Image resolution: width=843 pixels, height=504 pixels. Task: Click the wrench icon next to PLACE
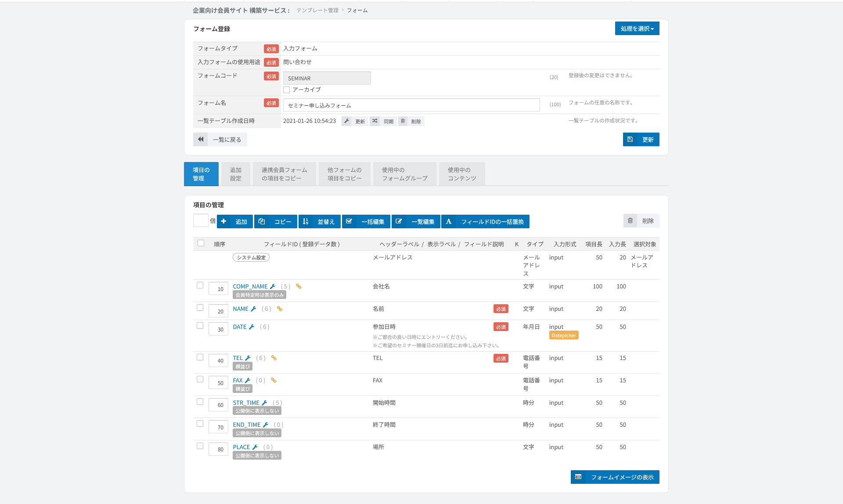(255, 447)
